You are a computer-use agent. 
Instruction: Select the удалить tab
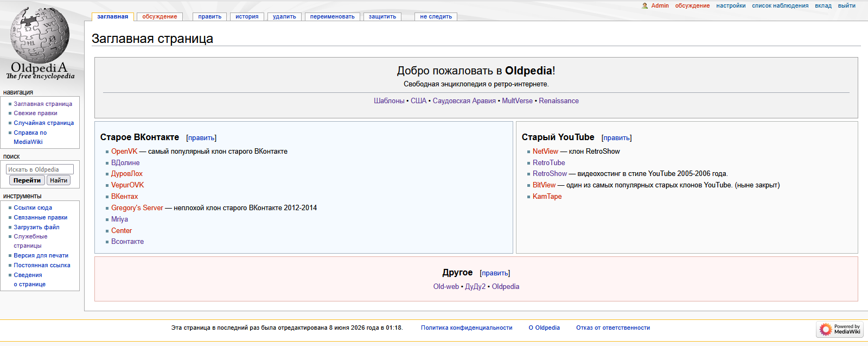point(284,17)
